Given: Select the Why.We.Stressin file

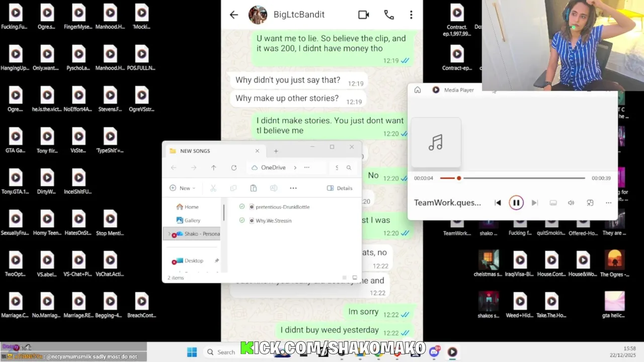Looking at the screenshot, I should tap(273, 220).
